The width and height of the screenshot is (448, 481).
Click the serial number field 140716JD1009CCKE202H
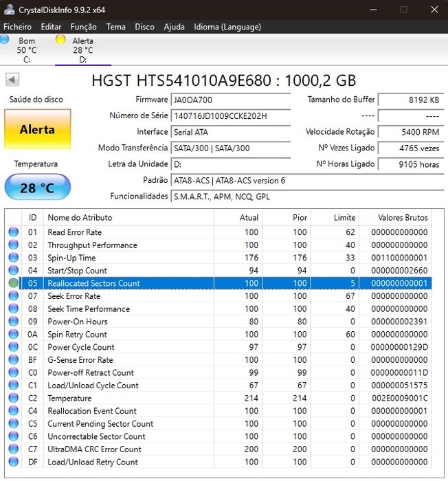[230, 116]
